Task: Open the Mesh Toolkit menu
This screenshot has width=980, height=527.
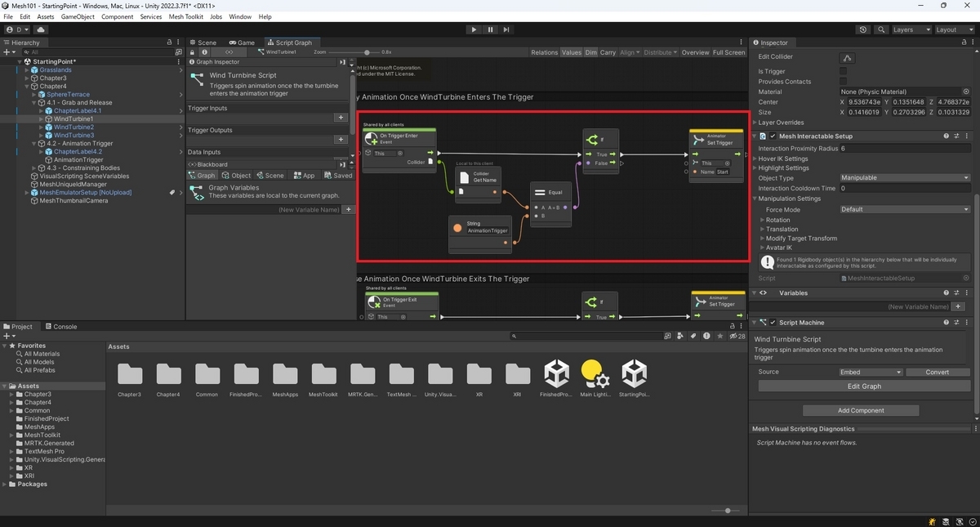Action: (x=186, y=16)
